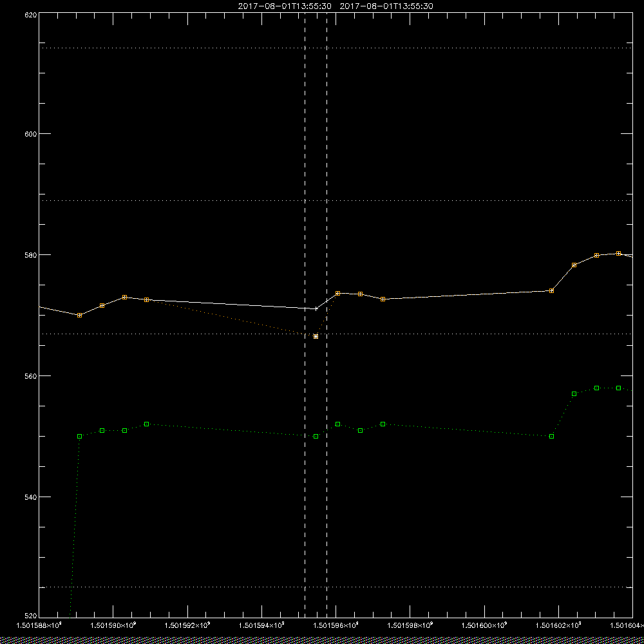The width and height of the screenshot is (644, 644).
Task: Click the left dashed vertical line
Action: [305, 314]
